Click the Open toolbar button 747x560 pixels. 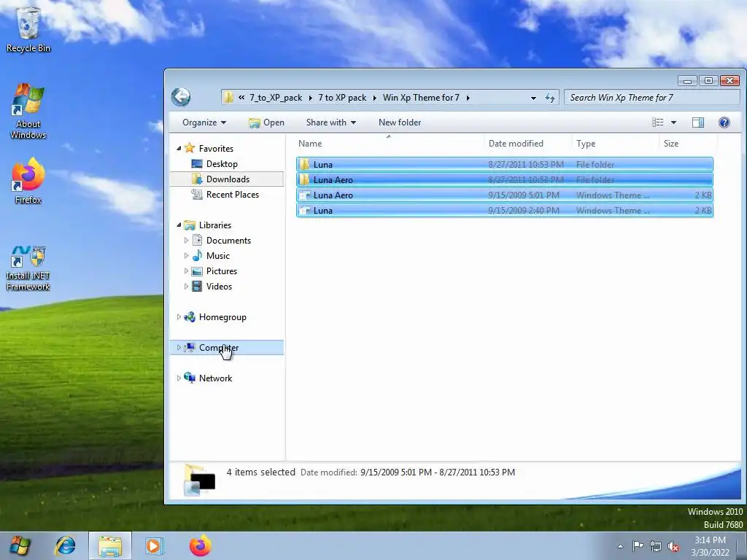point(266,122)
